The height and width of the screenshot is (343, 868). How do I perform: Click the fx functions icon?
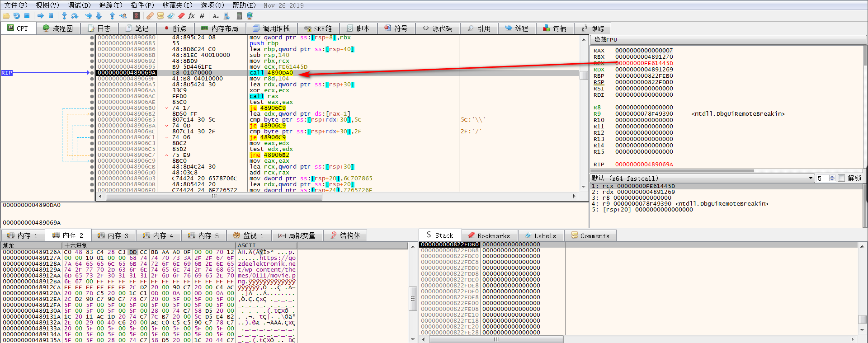192,16
